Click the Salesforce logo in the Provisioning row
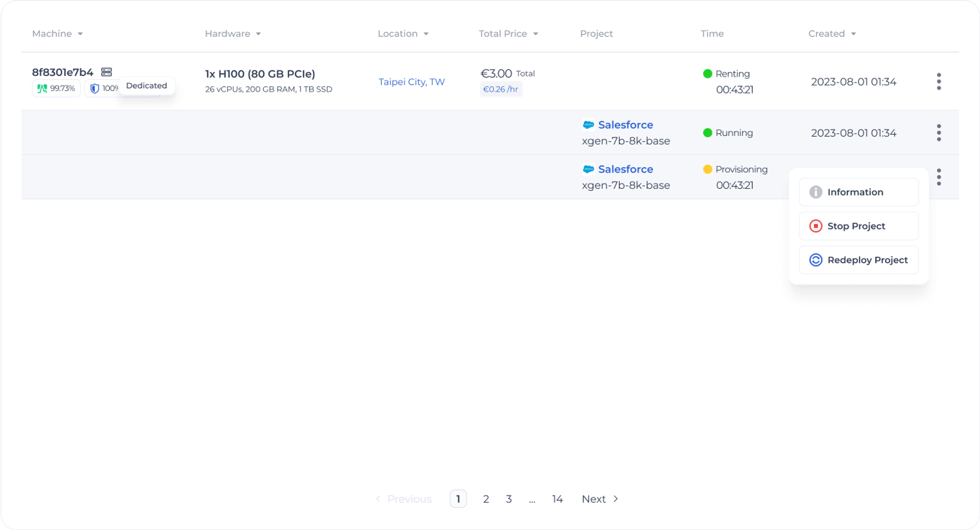 click(x=588, y=169)
